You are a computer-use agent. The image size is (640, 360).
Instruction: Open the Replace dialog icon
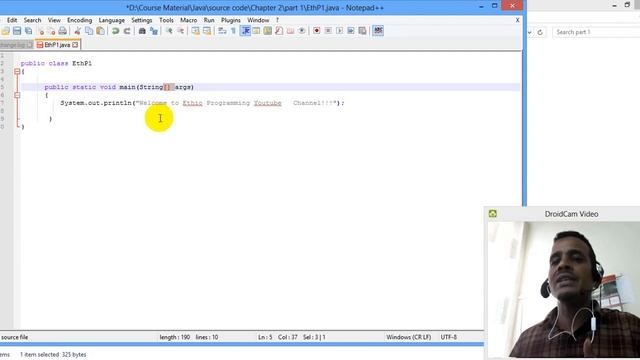154,31
